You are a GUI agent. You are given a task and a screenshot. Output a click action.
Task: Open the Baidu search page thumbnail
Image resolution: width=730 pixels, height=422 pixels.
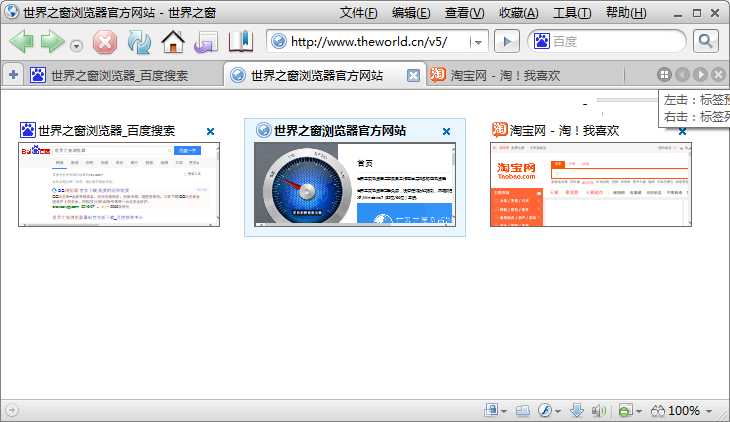click(x=119, y=184)
